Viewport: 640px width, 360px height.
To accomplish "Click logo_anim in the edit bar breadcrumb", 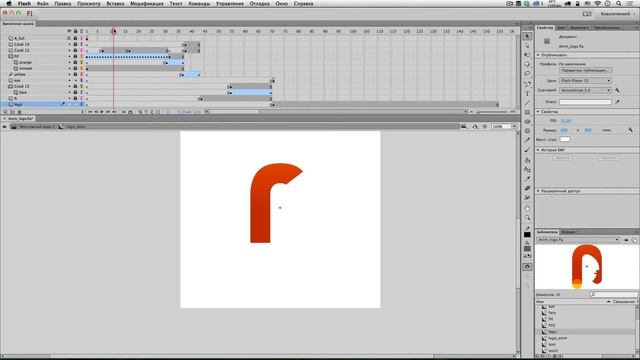I will pos(76,127).
